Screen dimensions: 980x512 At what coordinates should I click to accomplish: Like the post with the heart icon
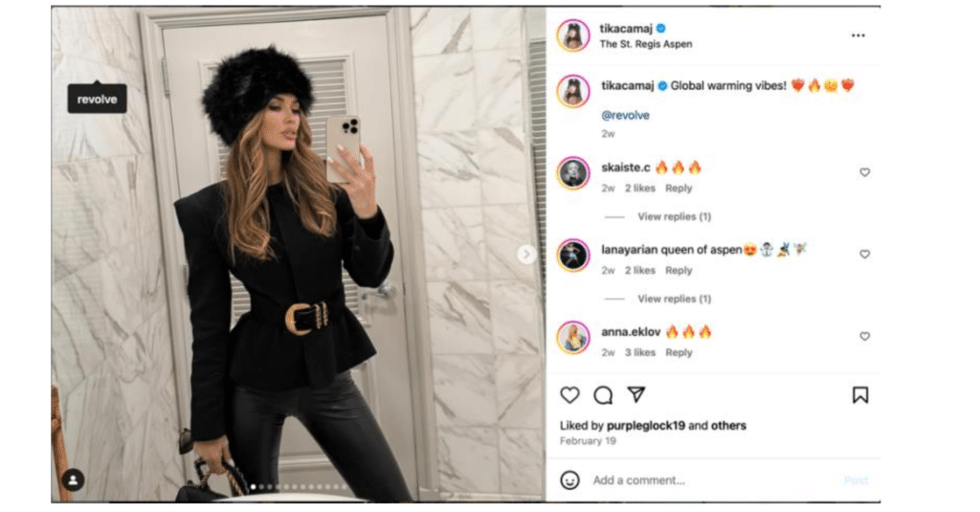tap(569, 395)
